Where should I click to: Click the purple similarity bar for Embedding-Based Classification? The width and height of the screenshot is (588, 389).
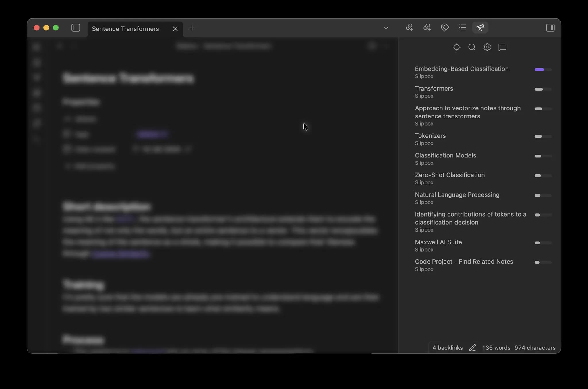click(x=543, y=69)
